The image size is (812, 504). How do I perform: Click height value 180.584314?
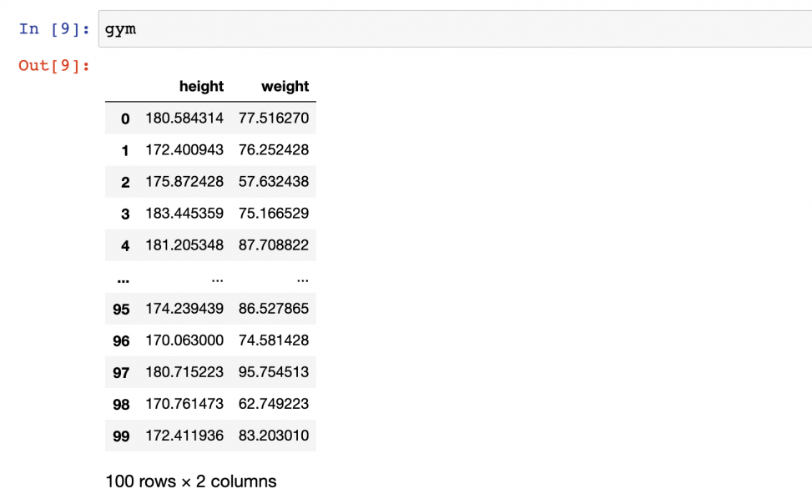point(184,118)
